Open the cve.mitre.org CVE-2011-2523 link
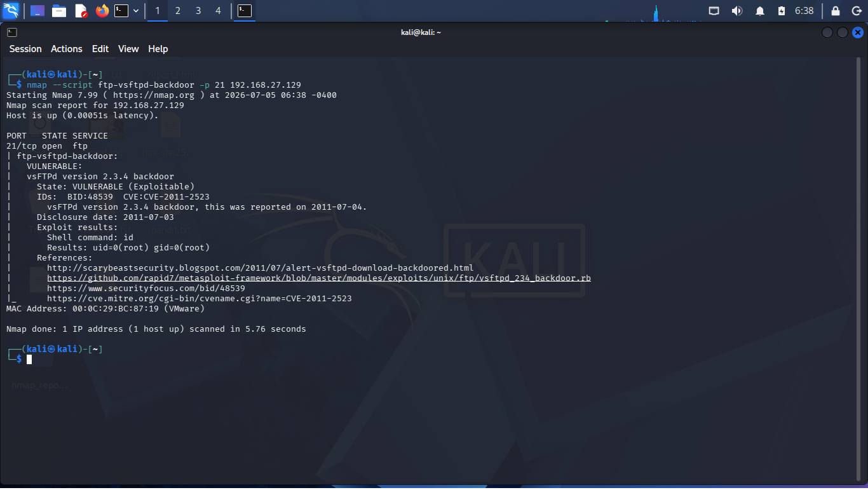 [x=200, y=299]
